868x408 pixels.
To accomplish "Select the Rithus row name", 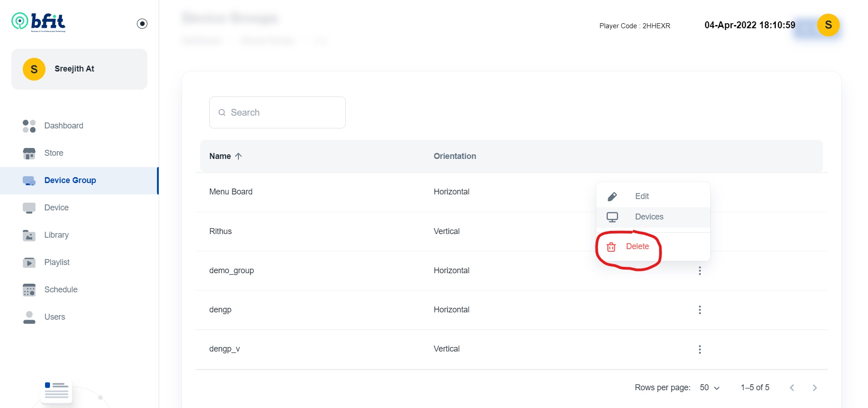I will click(221, 231).
